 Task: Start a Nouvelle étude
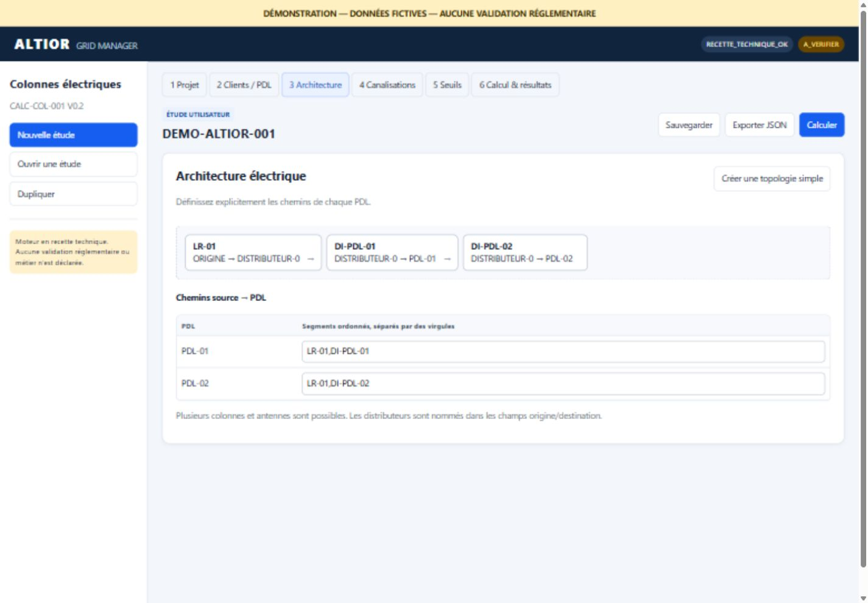pyautogui.click(x=73, y=135)
